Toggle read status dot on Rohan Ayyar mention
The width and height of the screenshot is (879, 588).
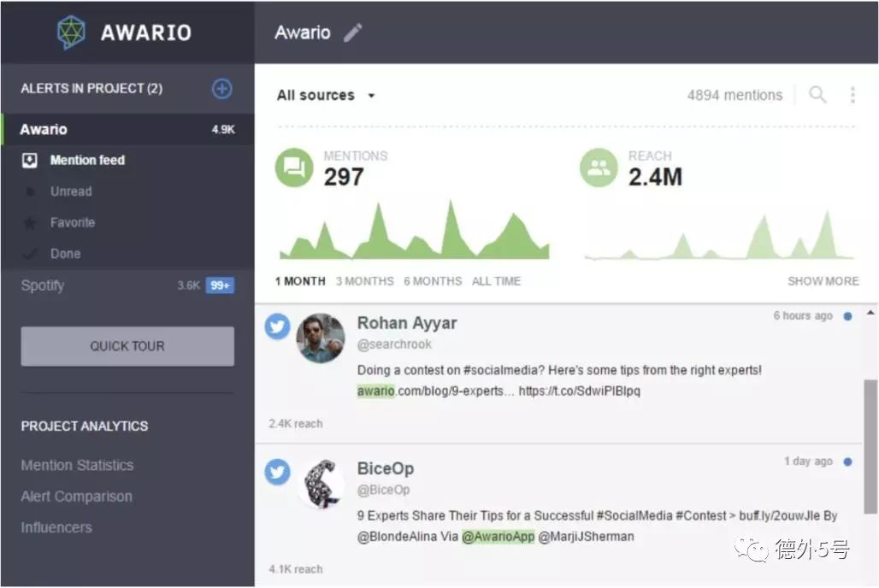click(847, 316)
